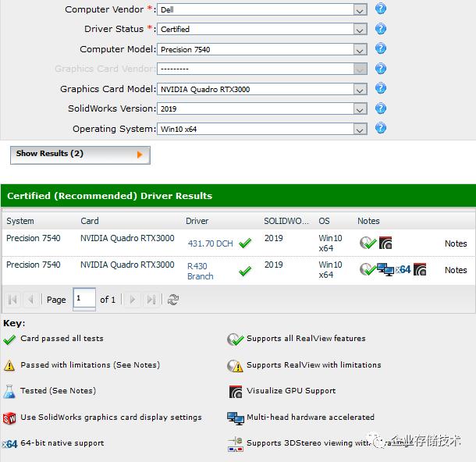Click RealView icon in 431.70 DCH row
This screenshot has height=462, width=476.
point(368,243)
